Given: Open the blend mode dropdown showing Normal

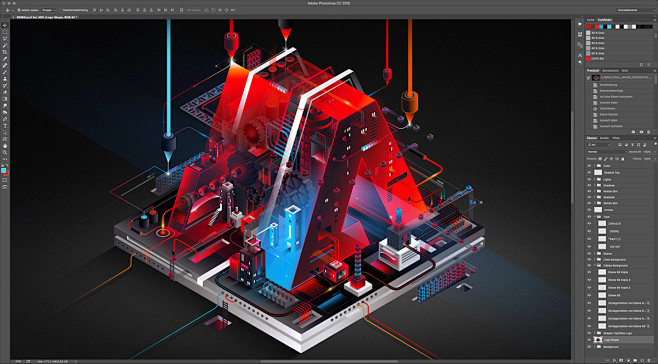Looking at the screenshot, I should point(607,152).
